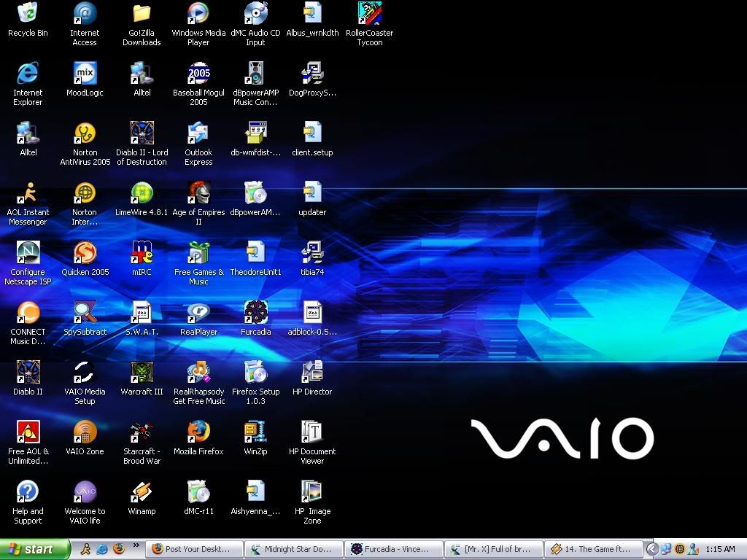Select the DogProxyS... setup icon
The height and width of the screenshot is (560, 747).
(312, 74)
